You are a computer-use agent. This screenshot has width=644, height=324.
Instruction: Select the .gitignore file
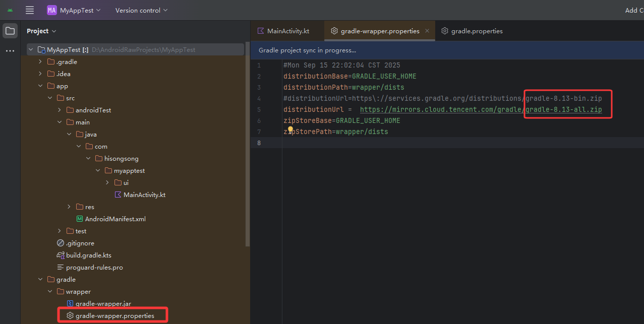point(80,243)
